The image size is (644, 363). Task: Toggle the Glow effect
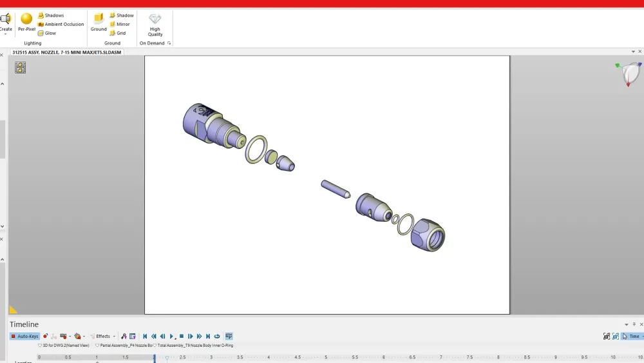pos(47,34)
